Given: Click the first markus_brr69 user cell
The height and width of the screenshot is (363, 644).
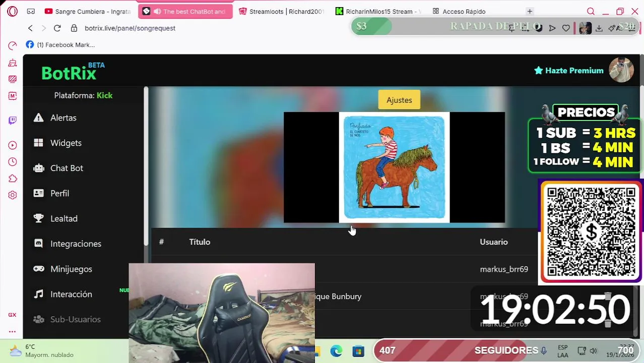Looking at the screenshot, I should (x=504, y=269).
